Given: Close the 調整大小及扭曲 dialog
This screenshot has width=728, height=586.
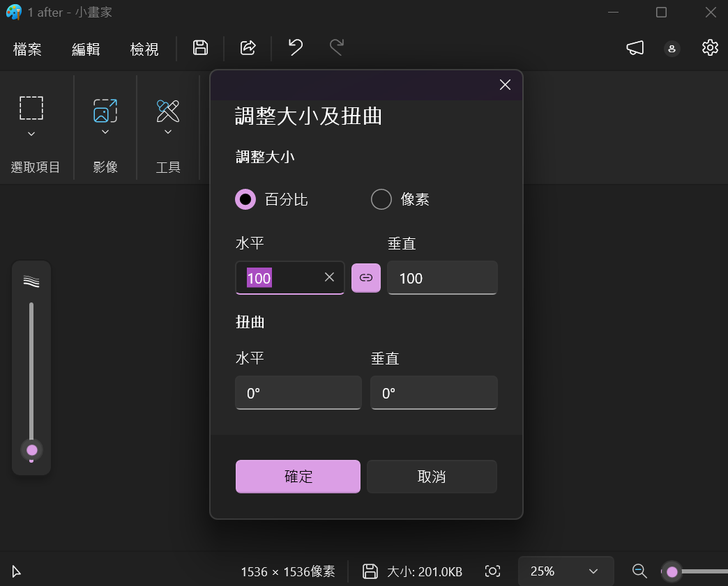Looking at the screenshot, I should click(505, 84).
